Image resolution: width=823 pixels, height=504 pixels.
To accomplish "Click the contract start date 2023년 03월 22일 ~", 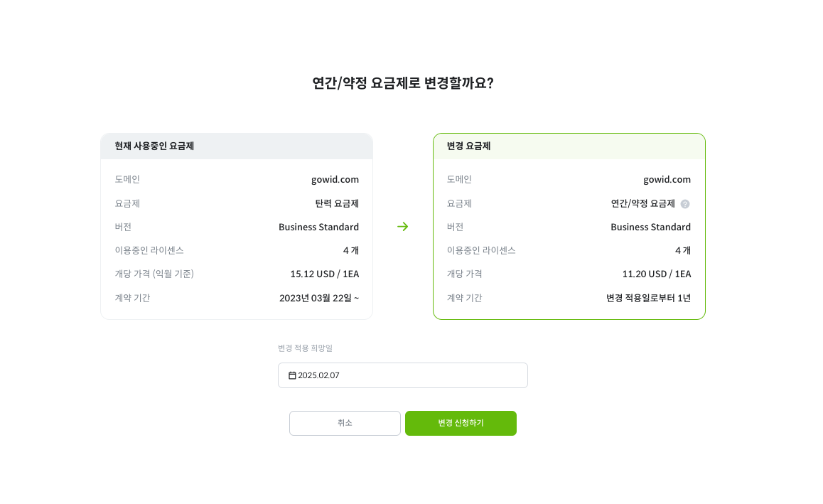I will [x=318, y=298].
